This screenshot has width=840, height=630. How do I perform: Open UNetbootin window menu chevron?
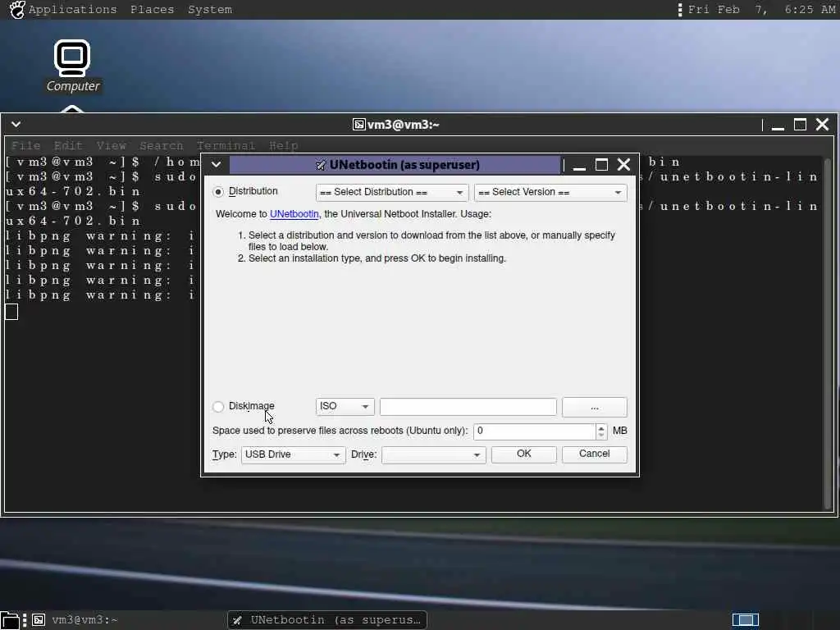[x=216, y=164]
